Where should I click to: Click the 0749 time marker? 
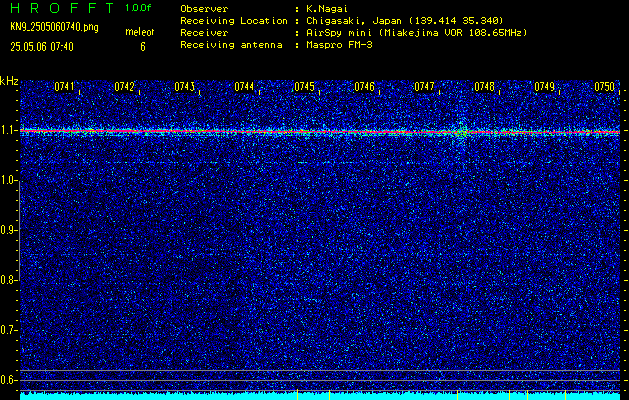544,86
